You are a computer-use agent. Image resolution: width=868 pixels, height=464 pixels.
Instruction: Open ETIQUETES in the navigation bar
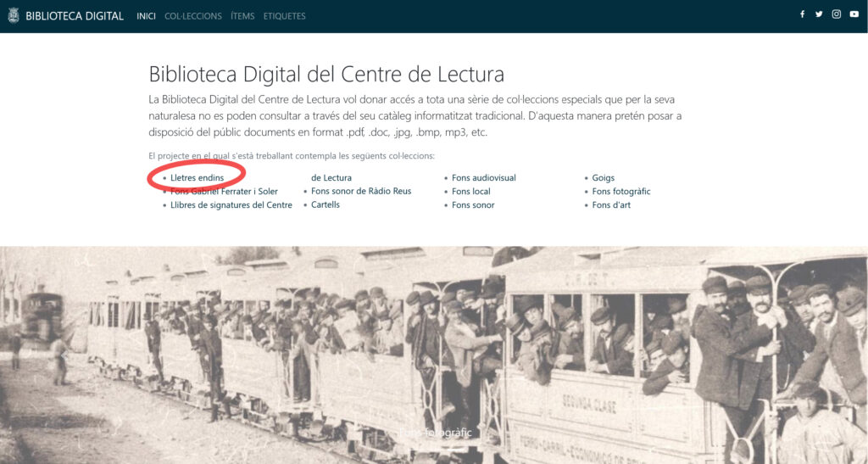(284, 16)
